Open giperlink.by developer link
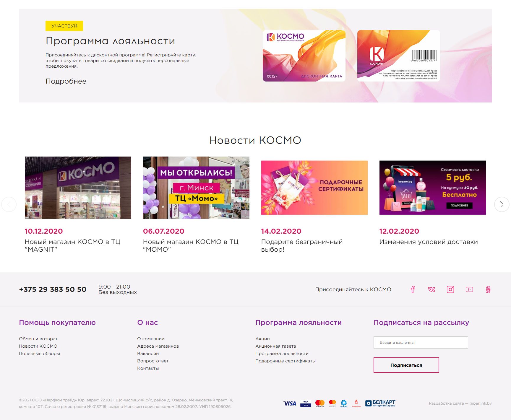 481,403
